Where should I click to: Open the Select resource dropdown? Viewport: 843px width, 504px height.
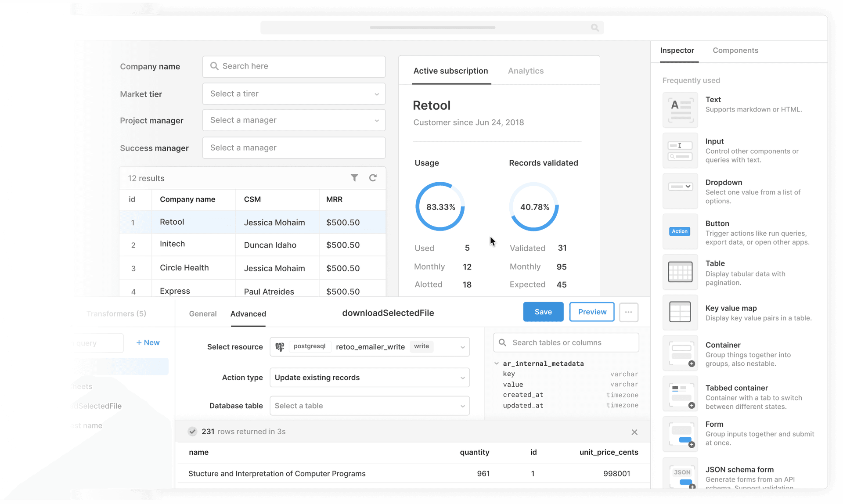point(370,347)
